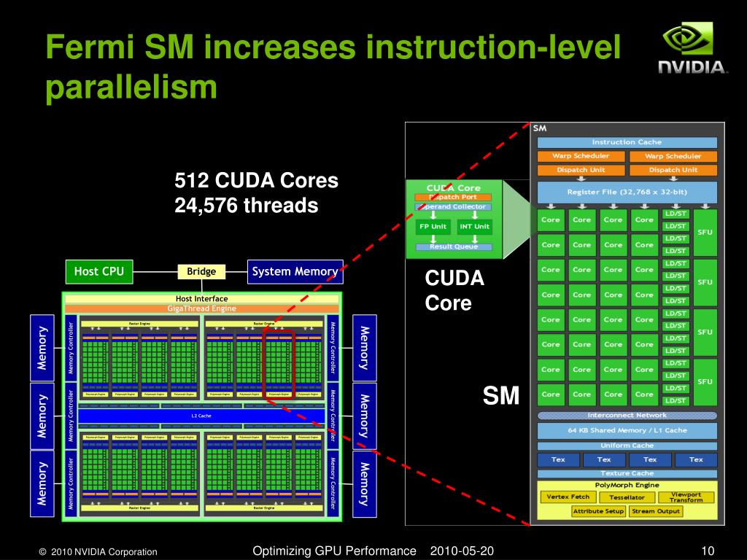Viewport: 747px width, 560px height.
Task: Click the Host Interface bar
Action: (x=201, y=298)
